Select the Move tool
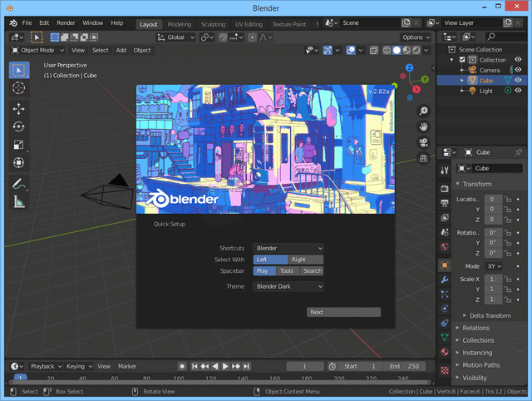 (18, 109)
